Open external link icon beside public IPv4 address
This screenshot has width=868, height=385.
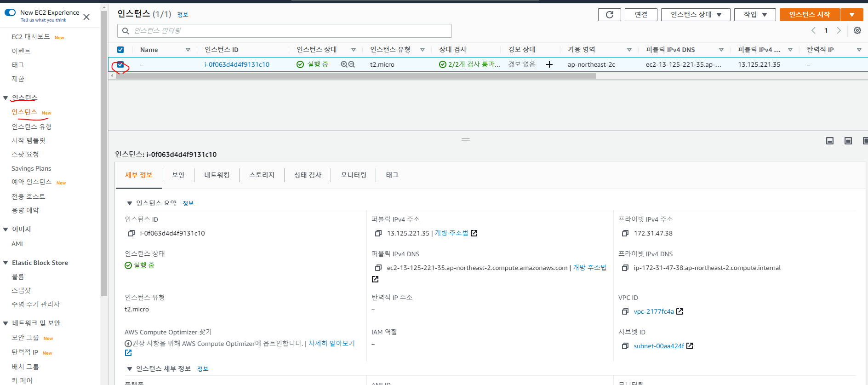tap(474, 233)
